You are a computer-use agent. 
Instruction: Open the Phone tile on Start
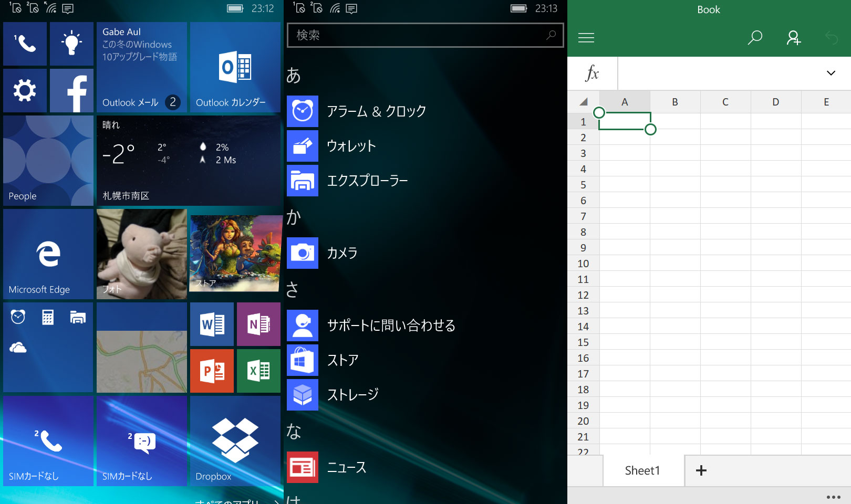pyautogui.click(x=25, y=44)
